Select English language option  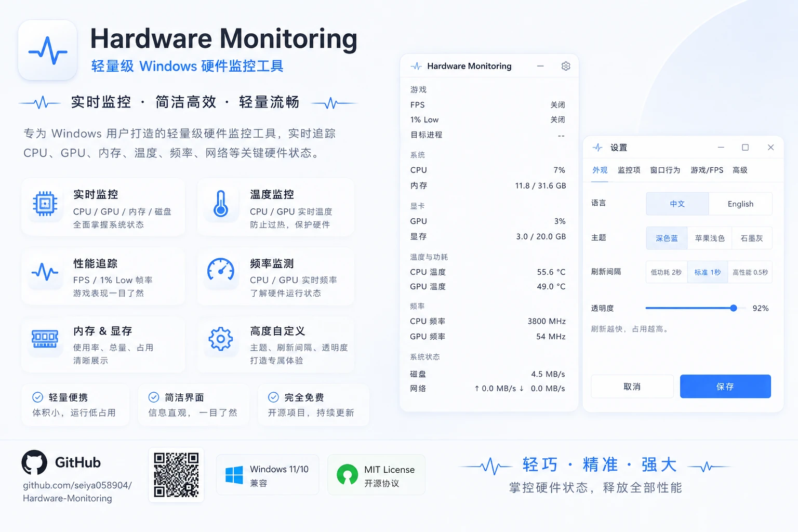point(740,204)
